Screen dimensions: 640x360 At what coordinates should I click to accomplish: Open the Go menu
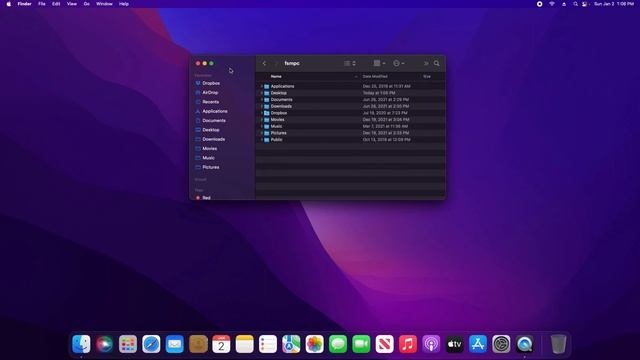click(x=87, y=4)
